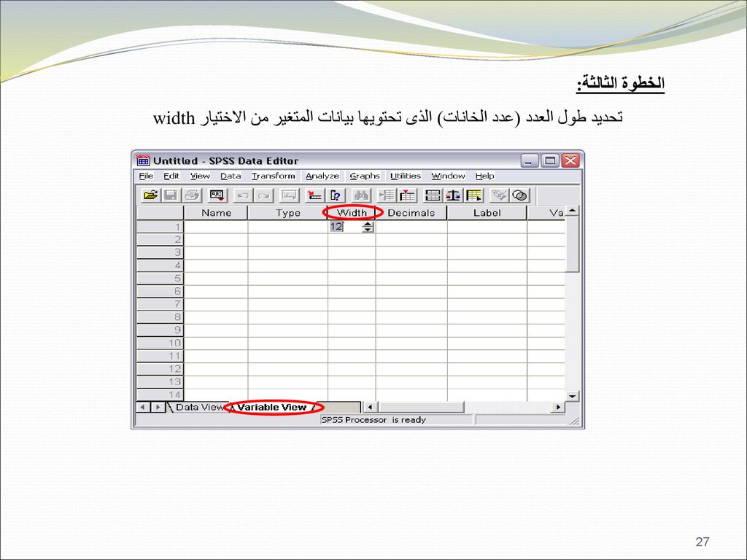Click the Go to Case icon
Screen dimensions: 747x560
click(x=314, y=195)
